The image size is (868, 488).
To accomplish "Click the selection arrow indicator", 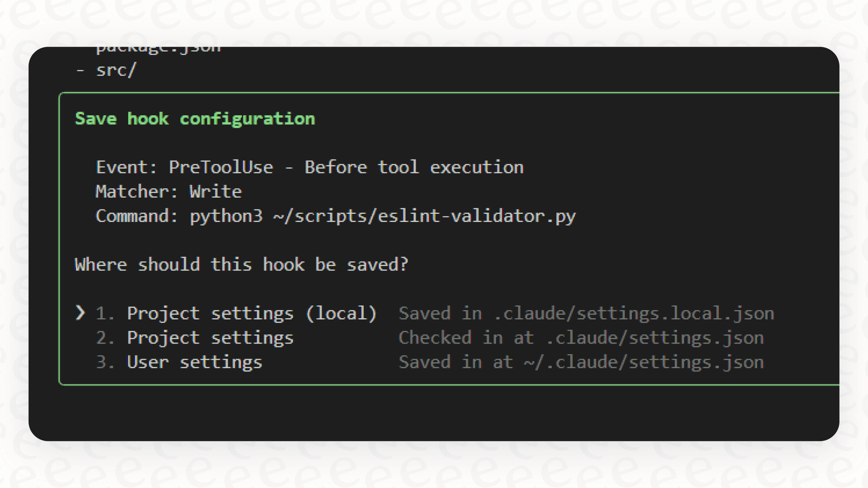I will tap(81, 312).
